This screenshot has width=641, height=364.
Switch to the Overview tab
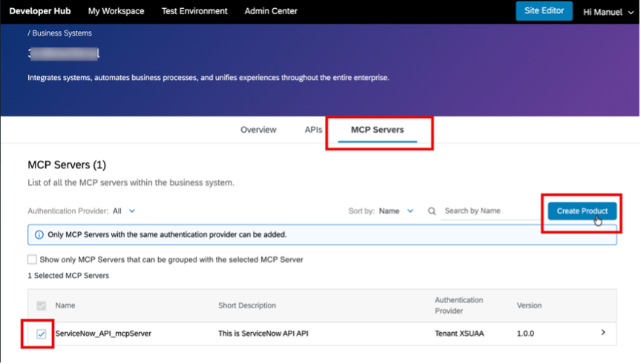[x=258, y=130]
